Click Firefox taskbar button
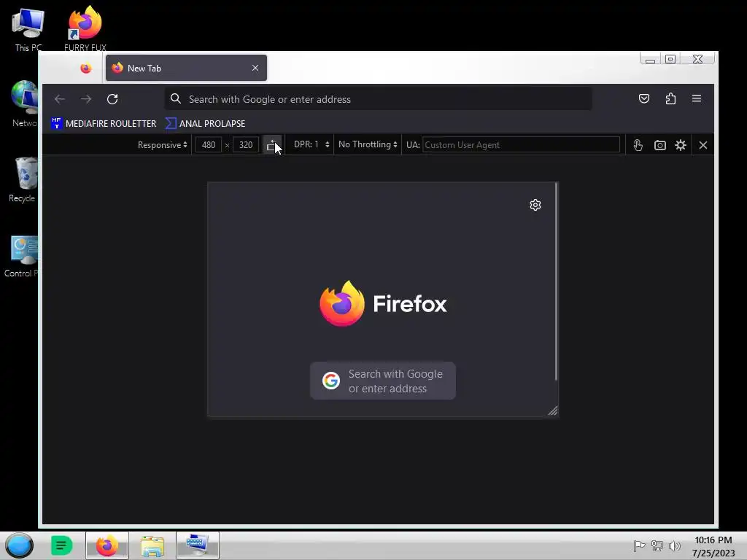Viewport: 747px width, 560px height. [x=107, y=545]
